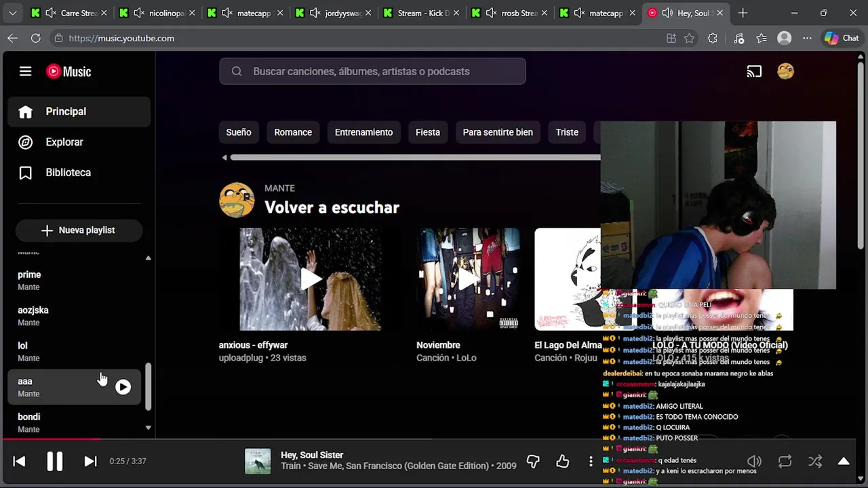The height and width of the screenshot is (488, 868).
Task: Play the anxious - effywar video thumbnail
Action: [x=311, y=279]
